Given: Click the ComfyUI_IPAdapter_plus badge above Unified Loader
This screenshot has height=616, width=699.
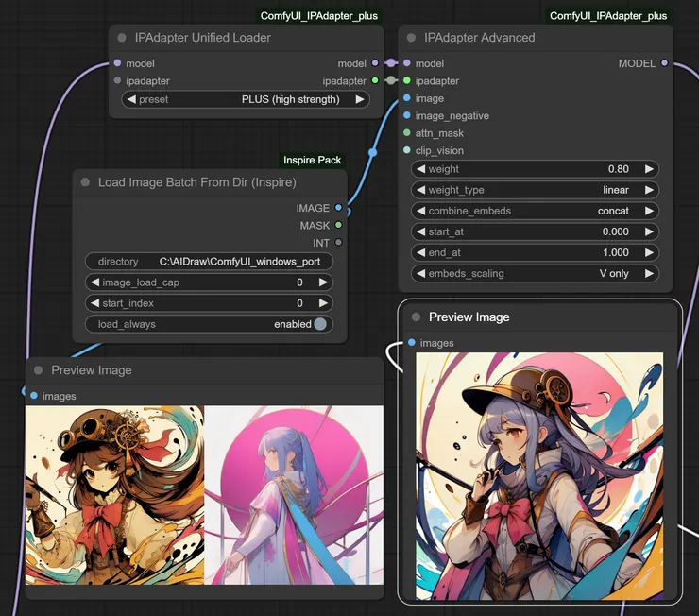Looking at the screenshot, I should (x=318, y=16).
